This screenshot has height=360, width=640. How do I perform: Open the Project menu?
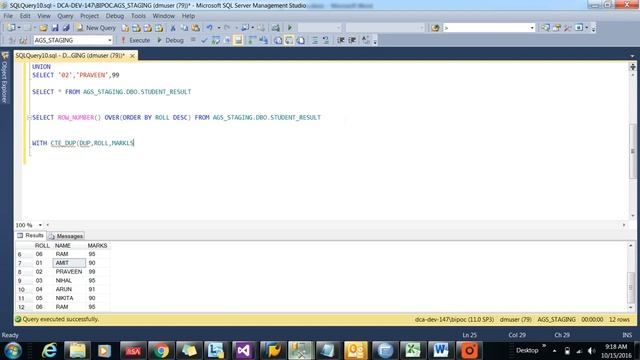point(89,16)
